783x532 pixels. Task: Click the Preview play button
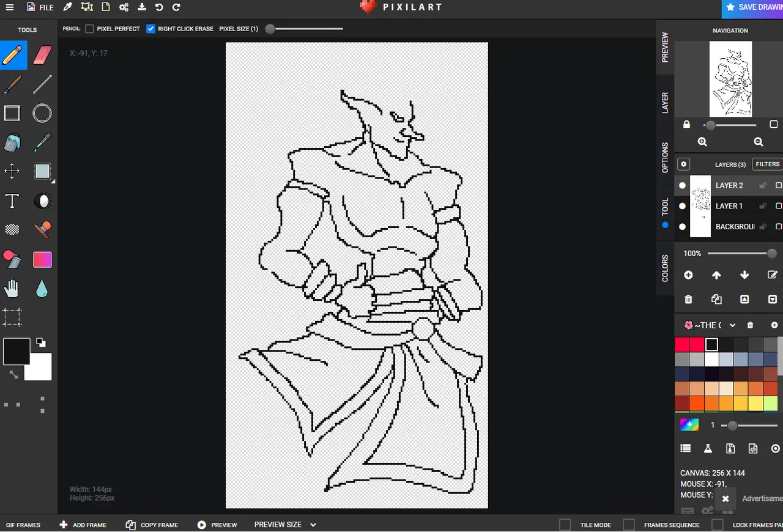[x=217, y=525]
